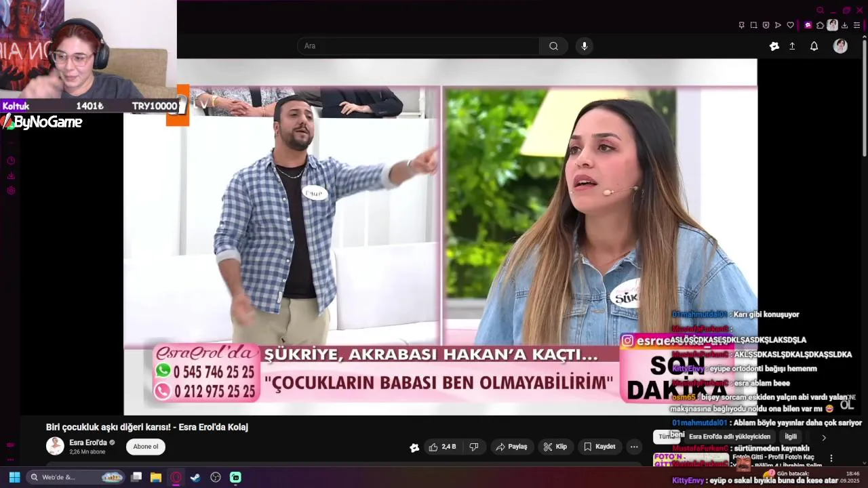Open the Esra Erol'da channel avatar
The width and height of the screenshot is (868, 488).
[55, 446]
